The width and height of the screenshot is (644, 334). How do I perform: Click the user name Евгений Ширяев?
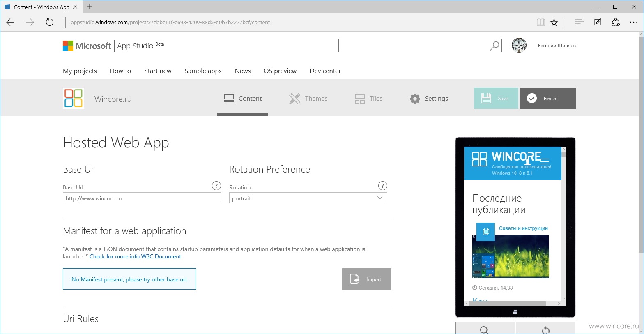[x=557, y=46]
